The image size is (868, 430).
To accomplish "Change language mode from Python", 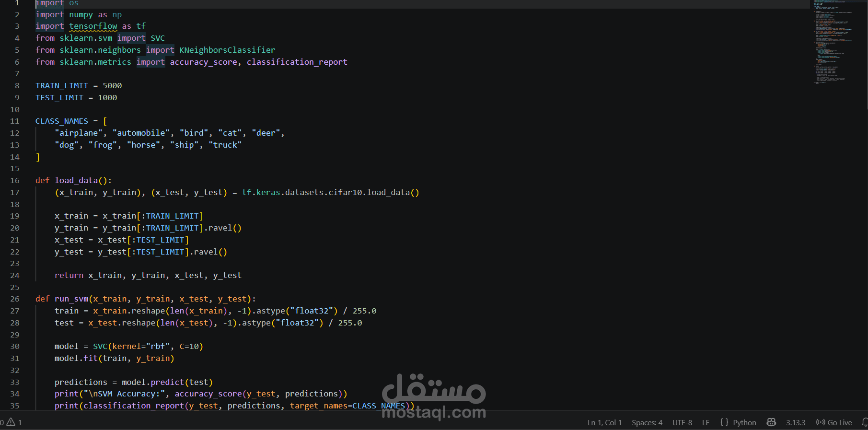I will [744, 422].
